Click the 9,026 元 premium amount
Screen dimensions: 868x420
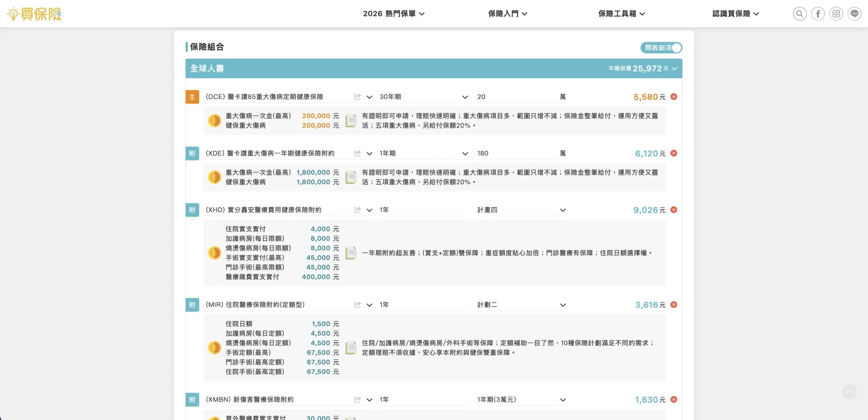[x=649, y=210]
